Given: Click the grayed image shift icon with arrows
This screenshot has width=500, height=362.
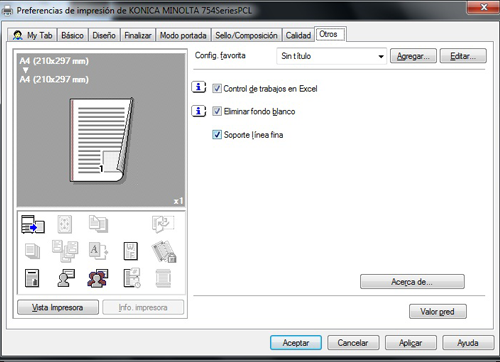Looking at the screenshot, I should [x=65, y=224].
